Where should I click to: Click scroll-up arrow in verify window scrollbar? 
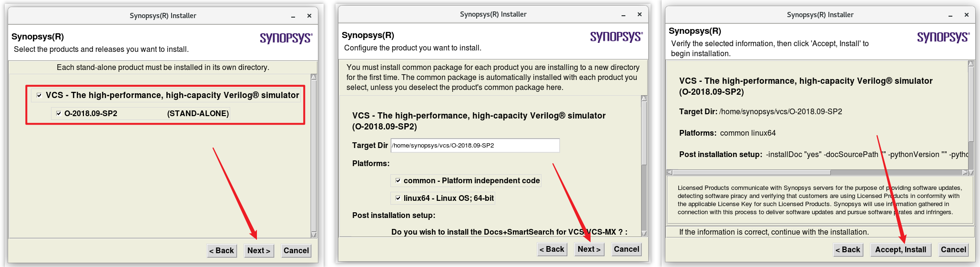[971, 63]
